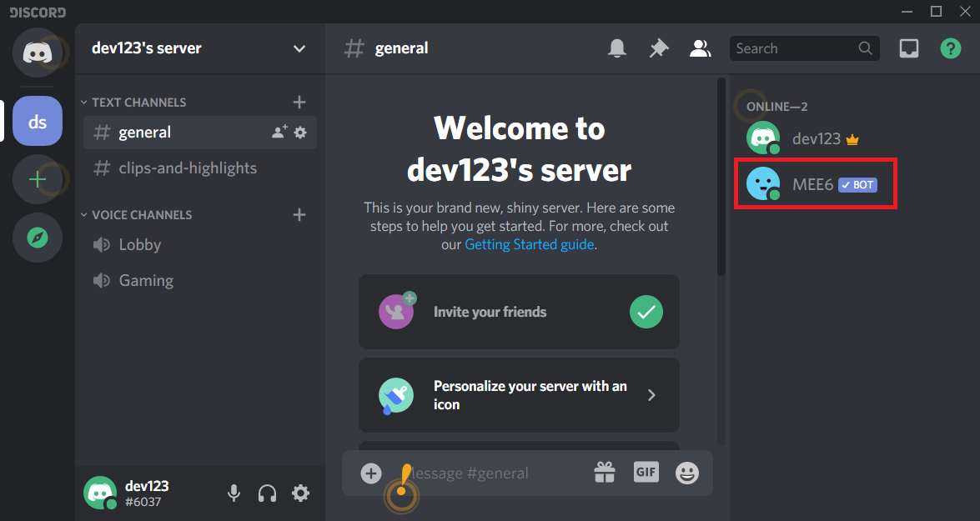Open the emoji picker

686,473
